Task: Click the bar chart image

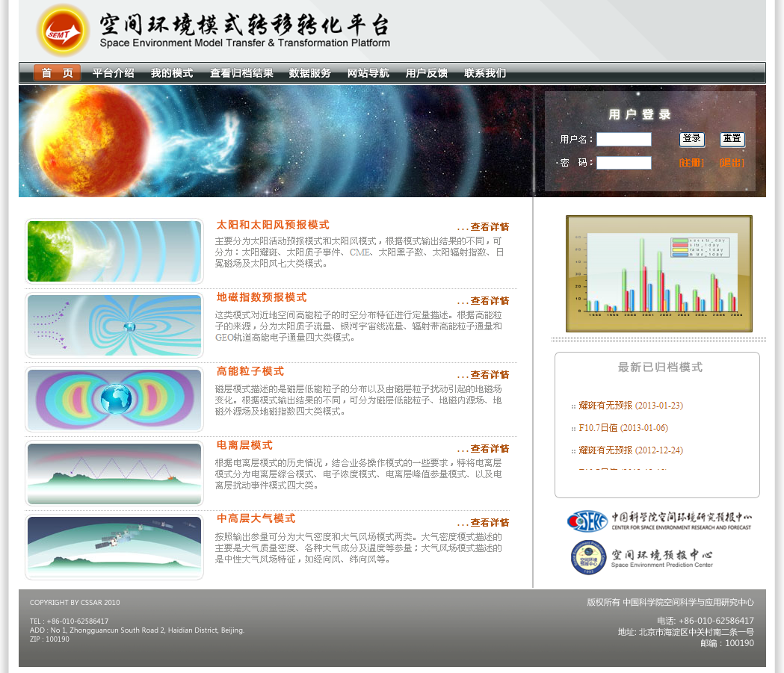Action: pyautogui.click(x=659, y=274)
